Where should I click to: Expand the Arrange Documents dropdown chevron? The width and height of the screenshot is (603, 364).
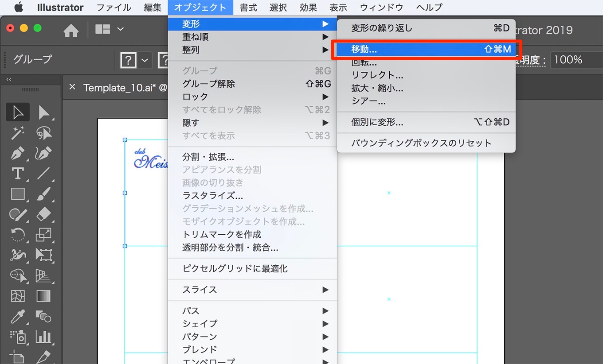[120, 29]
